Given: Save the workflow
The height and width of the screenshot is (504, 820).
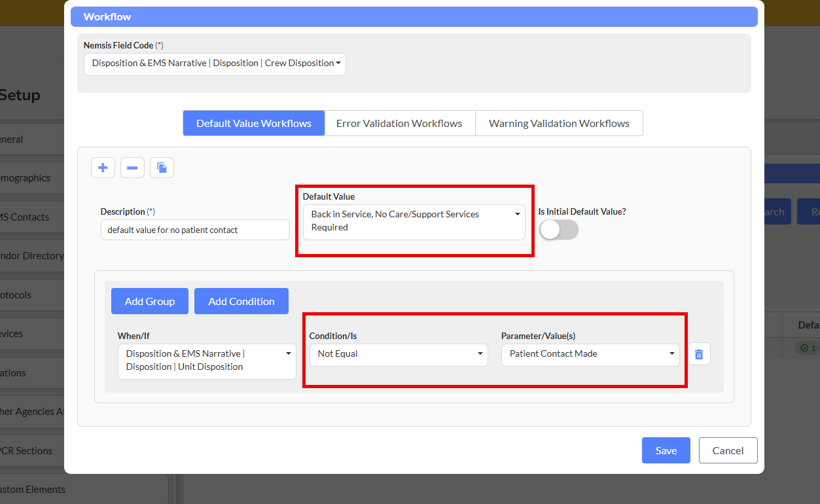Looking at the screenshot, I should 666,450.
